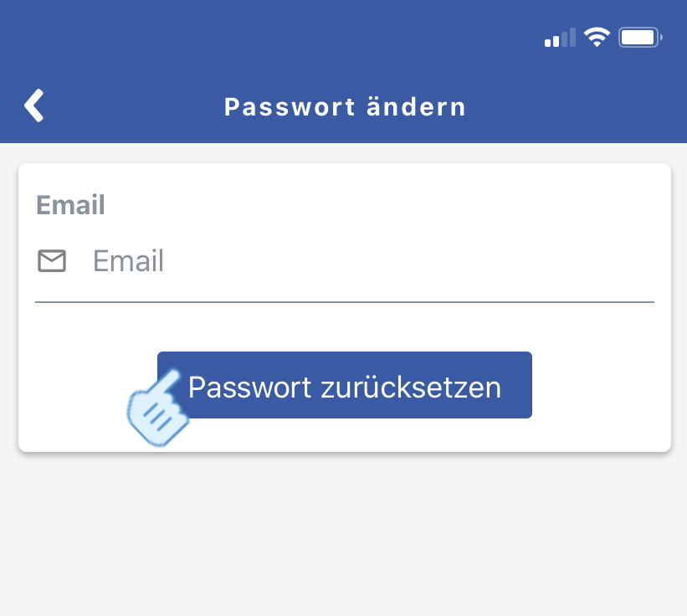This screenshot has height=616, width=687.
Task: Click the pointing hand cursor icon
Action: pos(157,408)
